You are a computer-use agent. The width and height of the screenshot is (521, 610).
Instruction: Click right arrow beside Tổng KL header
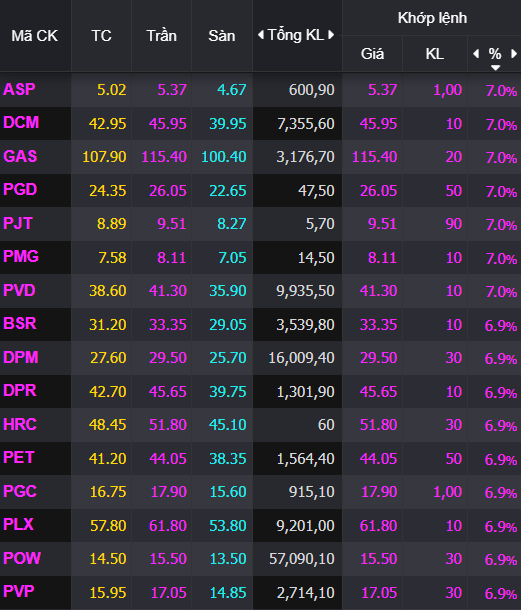tap(331, 35)
